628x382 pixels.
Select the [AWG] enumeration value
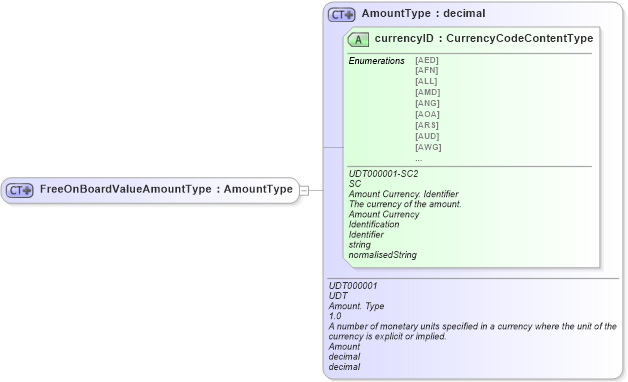428,147
